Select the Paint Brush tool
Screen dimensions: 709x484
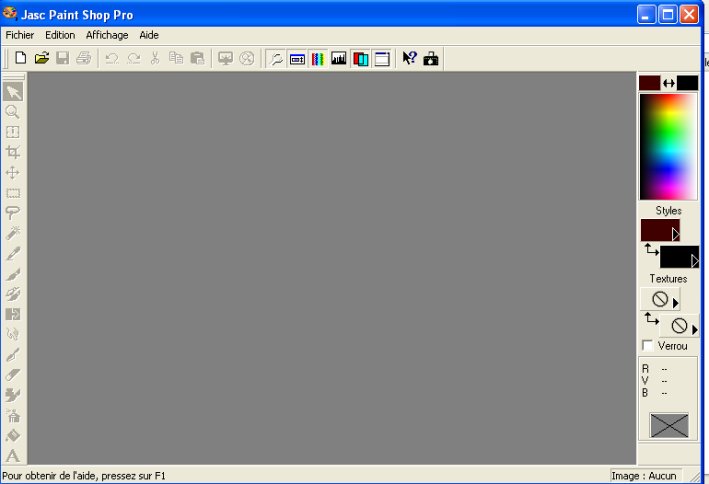(13, 274)
